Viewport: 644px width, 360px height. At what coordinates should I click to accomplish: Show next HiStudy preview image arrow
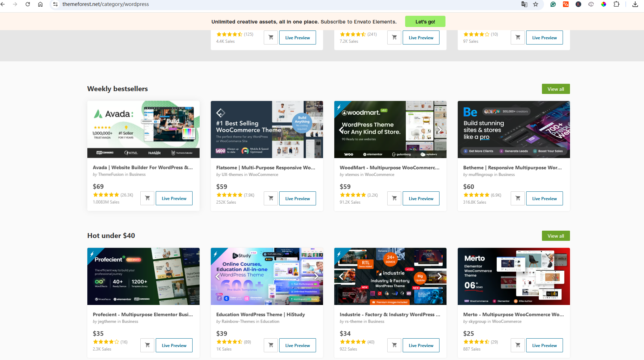pyautogui.click(x=316, y=276)
